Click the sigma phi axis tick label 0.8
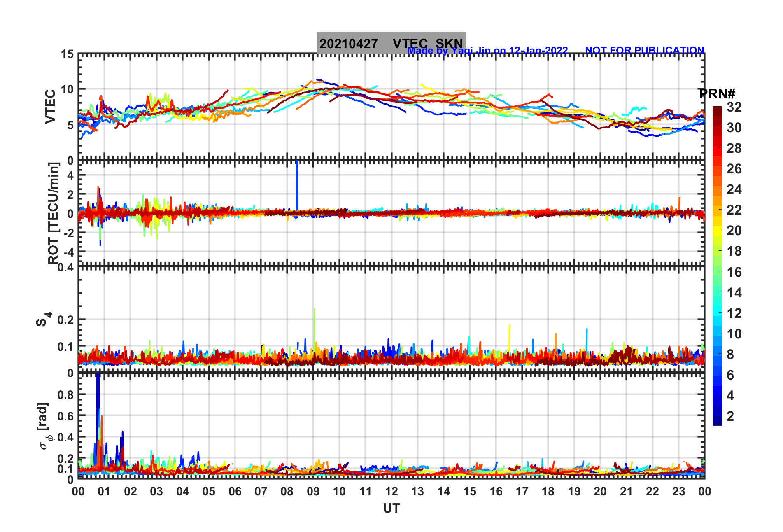The width and height of the screenshot is (783, 532). (66, 395)
